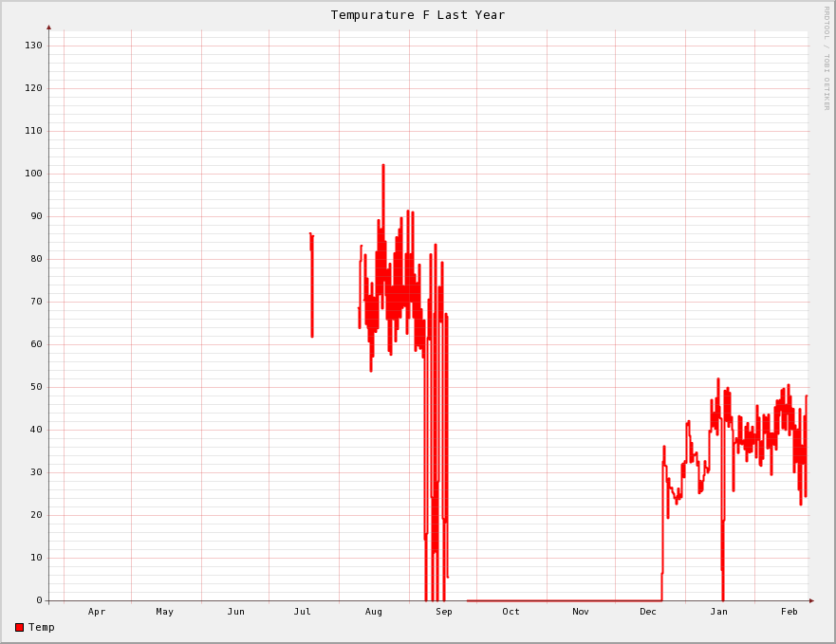Viewport: 836px width, 644px height.
Task: Click the 130 value on y-axis
Action: tap(33, 46)
